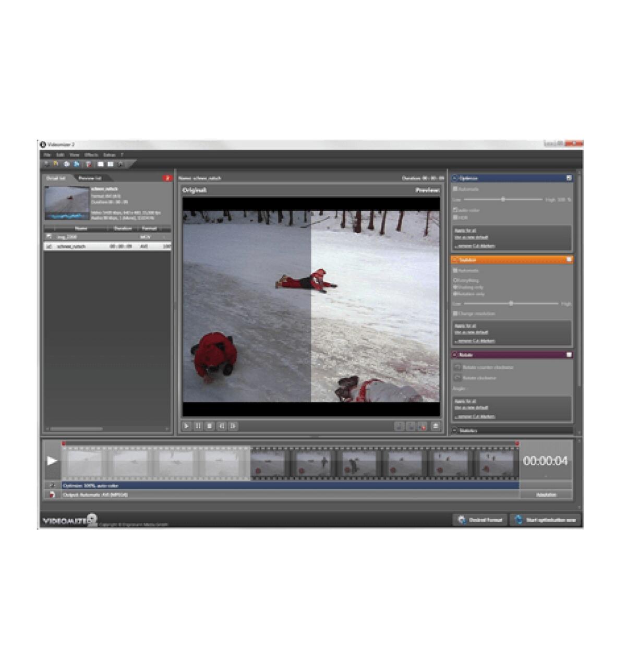Toggle Automatic in the Stabilize panel
The width and height of the screenshot is (626, 672).
pos(456,270)
